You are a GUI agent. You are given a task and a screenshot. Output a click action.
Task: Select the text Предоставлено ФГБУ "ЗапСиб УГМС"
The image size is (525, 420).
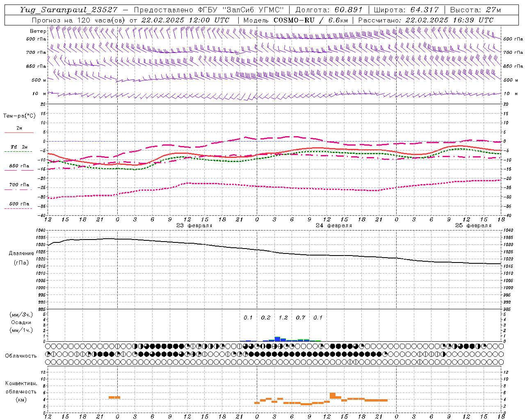pos(209,10)
